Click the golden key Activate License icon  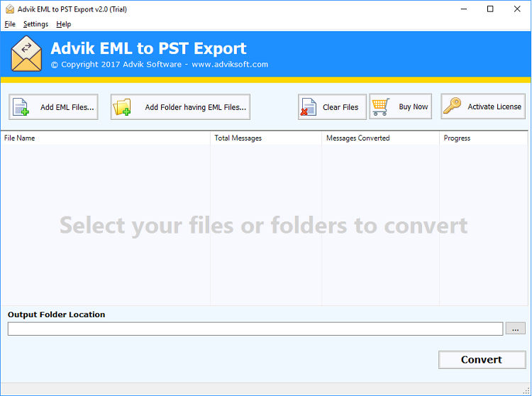[x=453, y=106]
